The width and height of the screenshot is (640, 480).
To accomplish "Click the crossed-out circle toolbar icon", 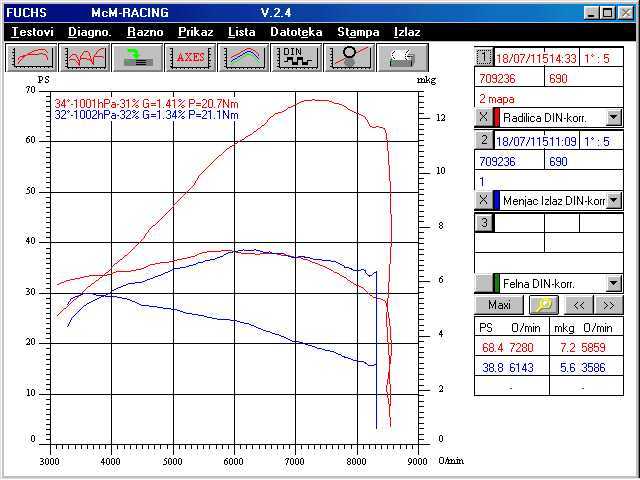I will pos(349,57).
